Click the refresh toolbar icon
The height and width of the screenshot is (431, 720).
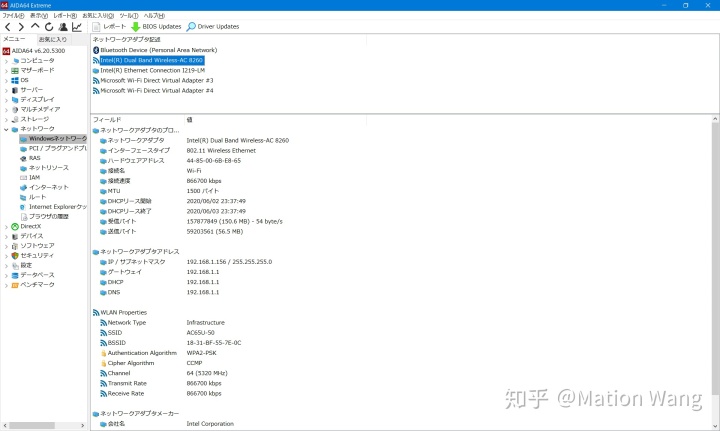[x=49, y=27]
